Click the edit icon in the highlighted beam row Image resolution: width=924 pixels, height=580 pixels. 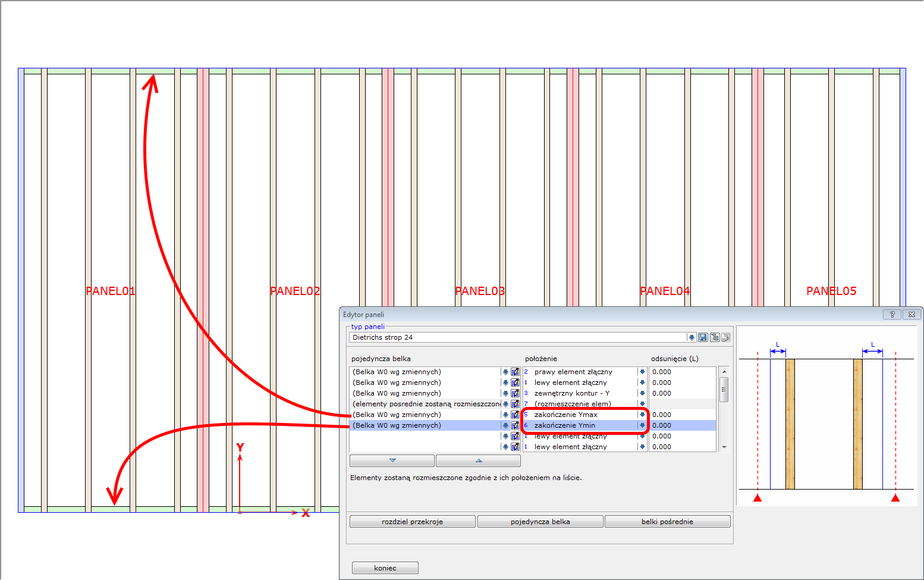pyautogui.click(x=515, y=425)
